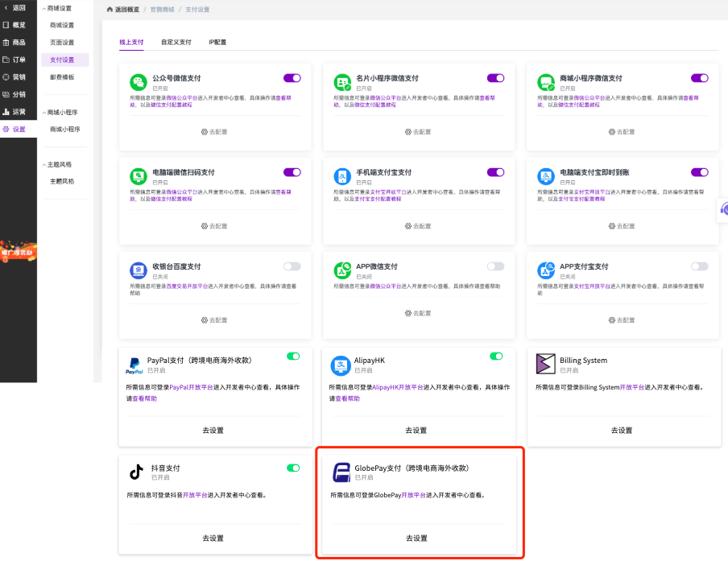Viewport: 728px width, 569px height.
Task: Switch to the 线上支付 tab
Action: click(x=131, y=42)
